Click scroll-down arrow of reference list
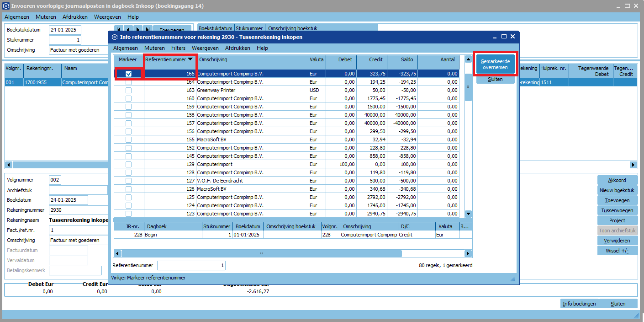 pos(468,214)
